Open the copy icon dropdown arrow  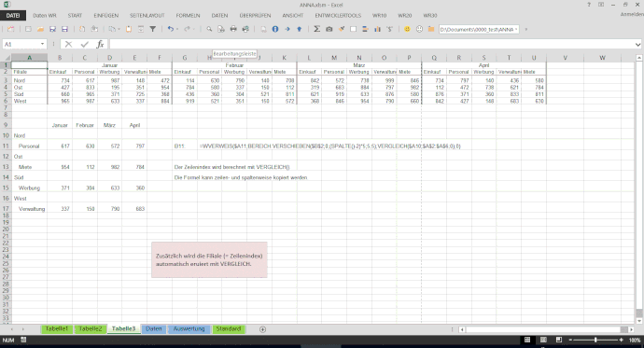pos(119,29)
